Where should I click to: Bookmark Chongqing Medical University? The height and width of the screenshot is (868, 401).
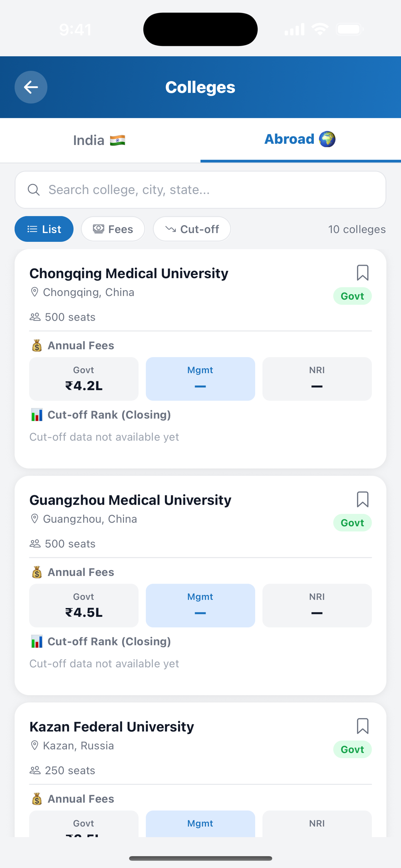pyautogui.click(x=363, y=272)
